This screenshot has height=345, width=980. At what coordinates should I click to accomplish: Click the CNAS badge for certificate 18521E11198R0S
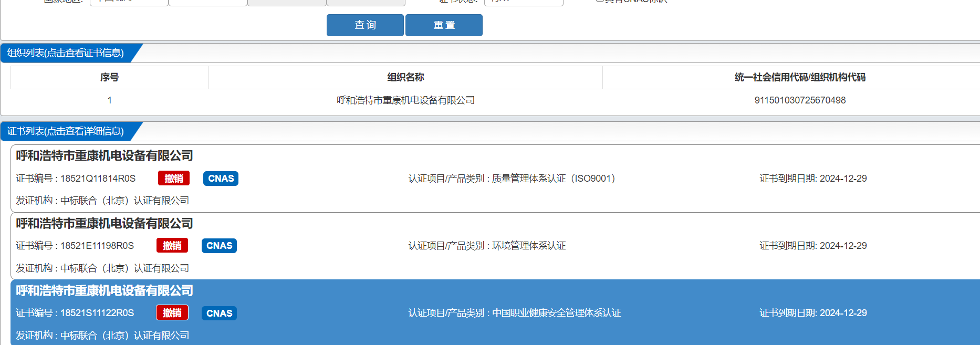coord(219,246)
